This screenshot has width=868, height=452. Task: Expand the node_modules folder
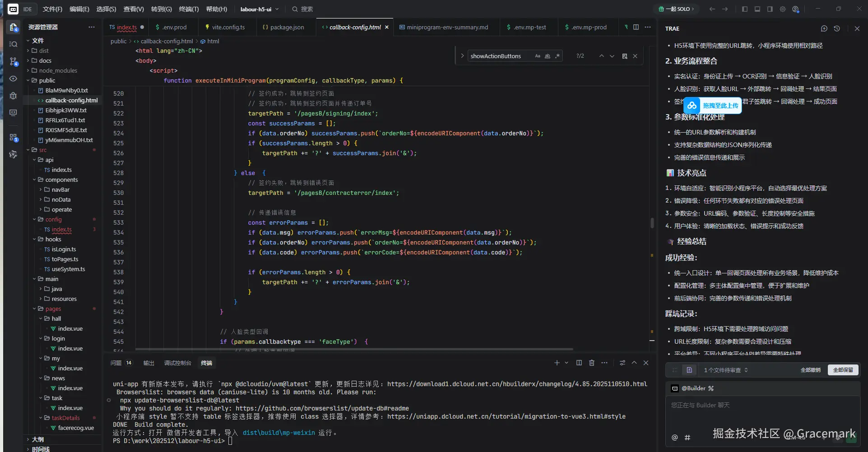point(58,70)
